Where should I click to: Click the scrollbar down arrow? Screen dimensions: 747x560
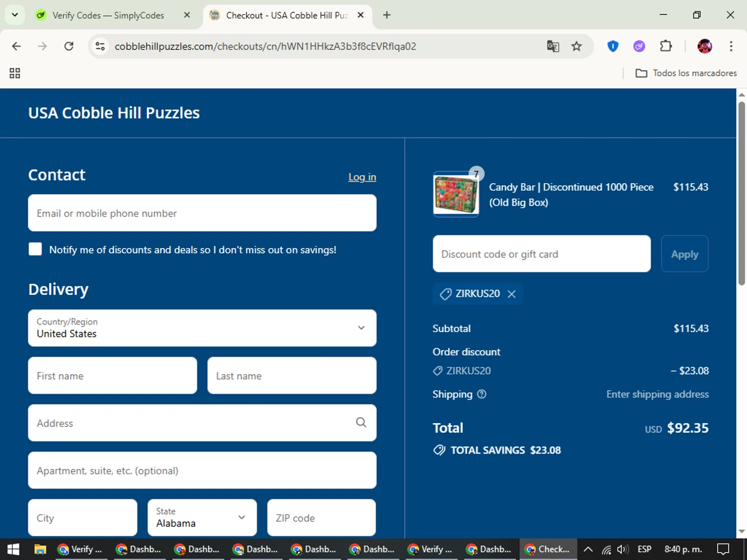[742, 532]
